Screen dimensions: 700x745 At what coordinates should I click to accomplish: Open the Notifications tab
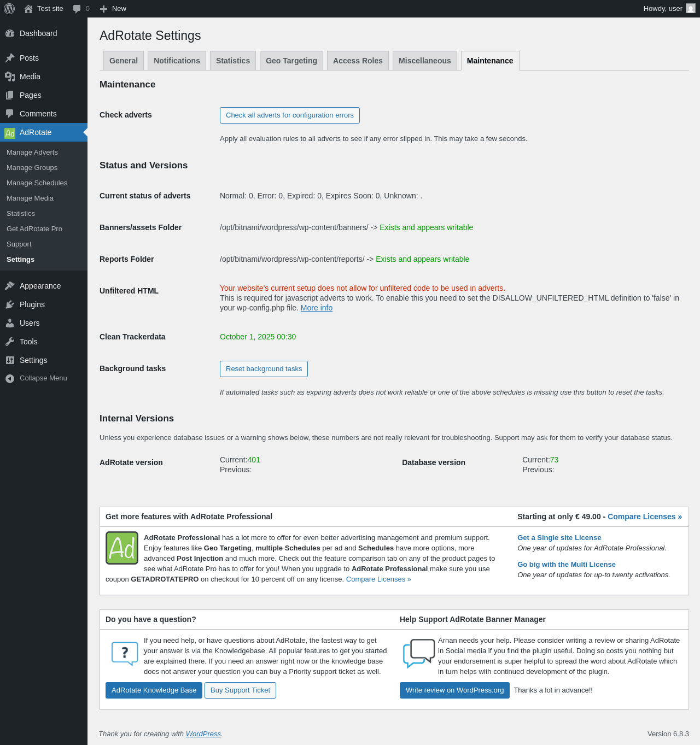coord(177,61)
